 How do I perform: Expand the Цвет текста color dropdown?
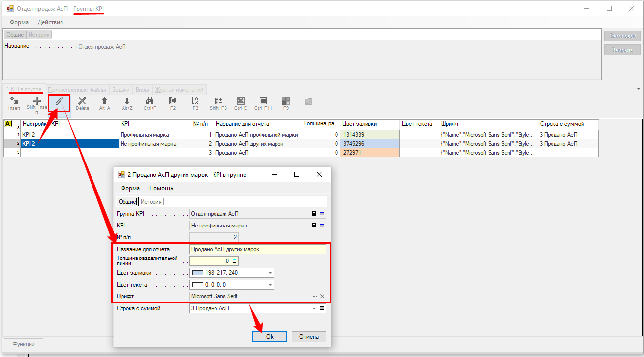(270, 285)
